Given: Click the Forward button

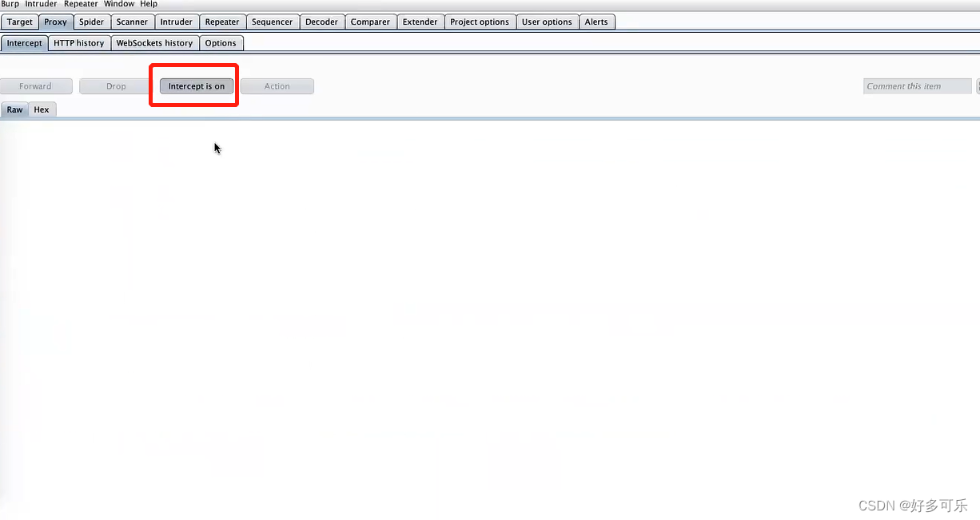Looking at the screenshot, I should point(35,86).
